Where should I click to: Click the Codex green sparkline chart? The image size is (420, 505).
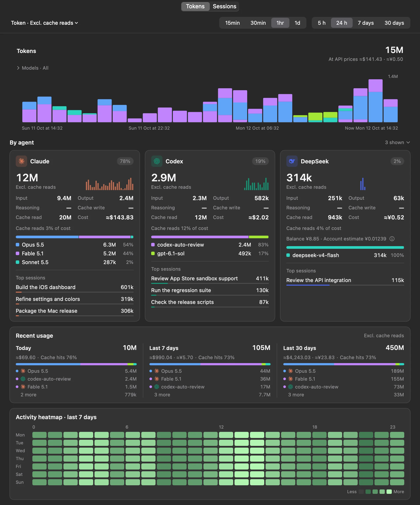point(256,184)
